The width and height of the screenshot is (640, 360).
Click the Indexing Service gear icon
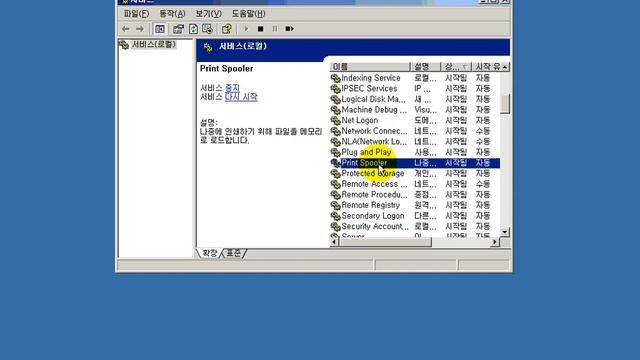[x=336, y=78]
